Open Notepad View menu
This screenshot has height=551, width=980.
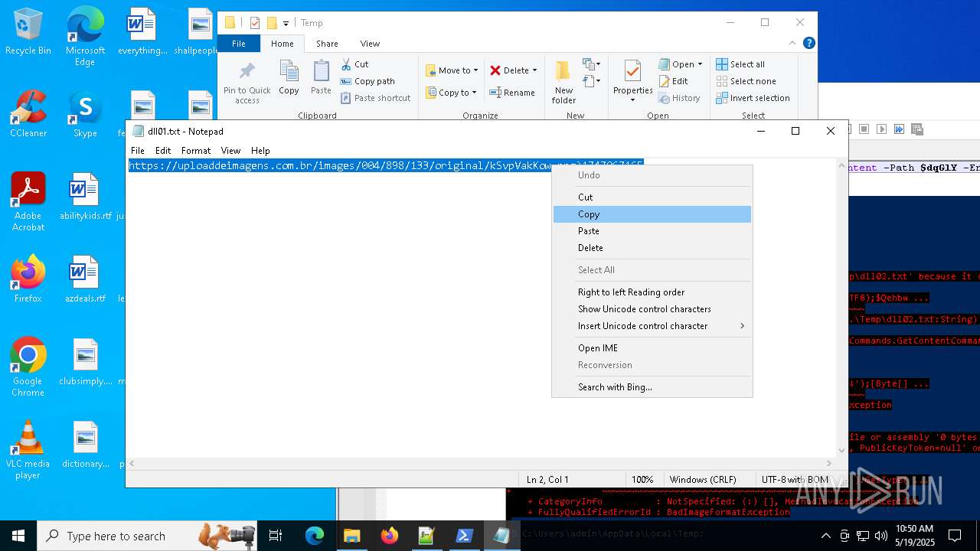pos(230,151)
